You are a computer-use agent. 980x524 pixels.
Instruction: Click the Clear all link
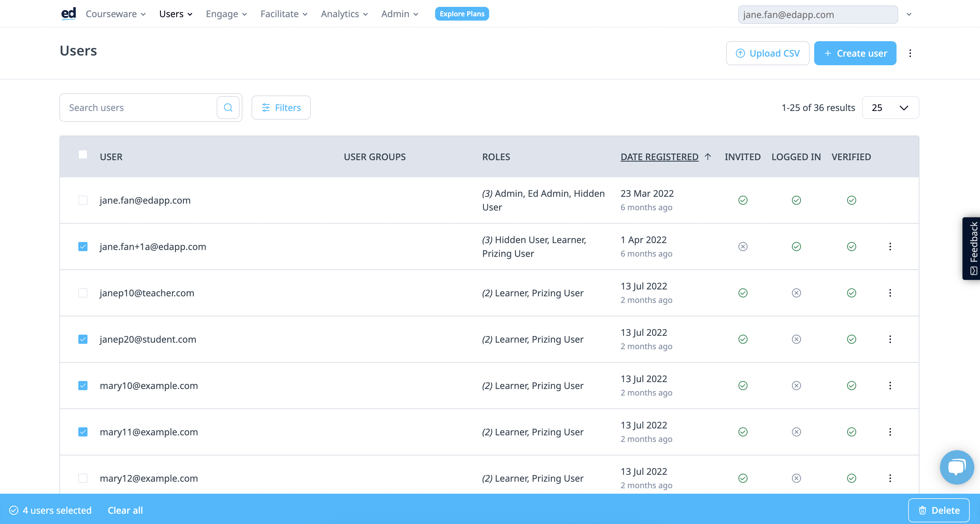(125, 510)
